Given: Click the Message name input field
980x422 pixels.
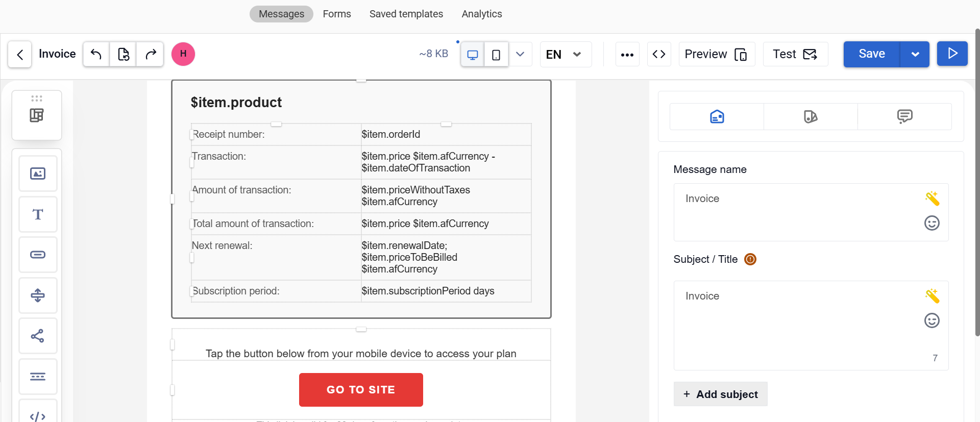Looking at the screenshot, I should click(x=811, y=212).
